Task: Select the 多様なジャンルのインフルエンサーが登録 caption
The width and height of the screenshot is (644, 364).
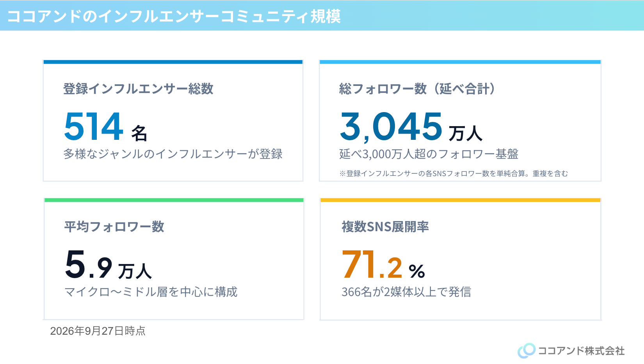Action: [x=173, y=154]
